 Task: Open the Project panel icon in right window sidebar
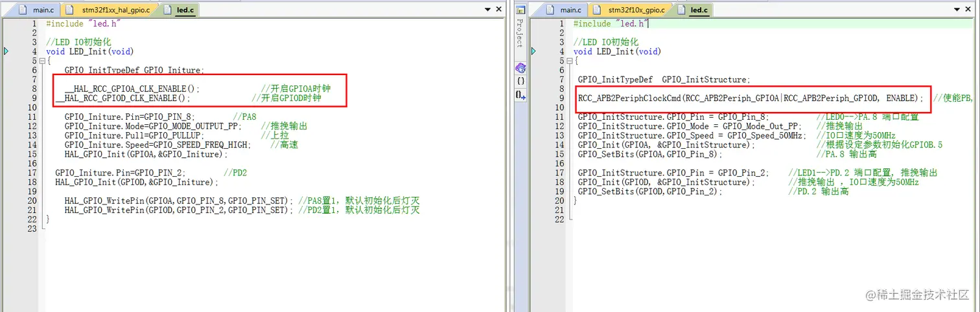(520, 10)
